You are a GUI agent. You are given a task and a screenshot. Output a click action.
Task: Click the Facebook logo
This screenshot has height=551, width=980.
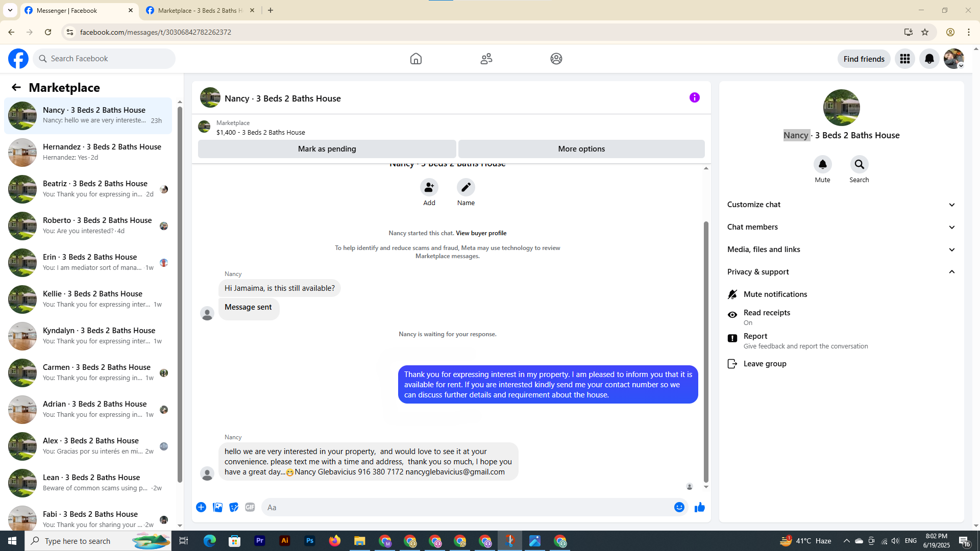click(18, 59)
